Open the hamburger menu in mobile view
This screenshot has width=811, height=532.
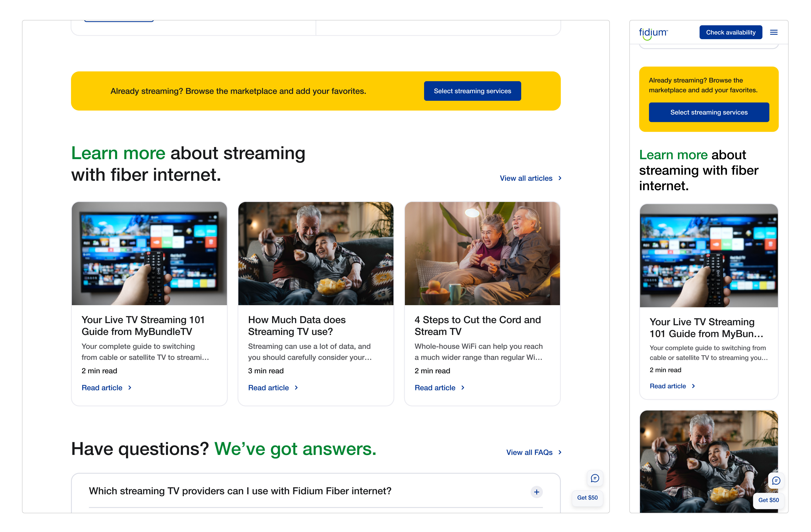click(773, 32)
